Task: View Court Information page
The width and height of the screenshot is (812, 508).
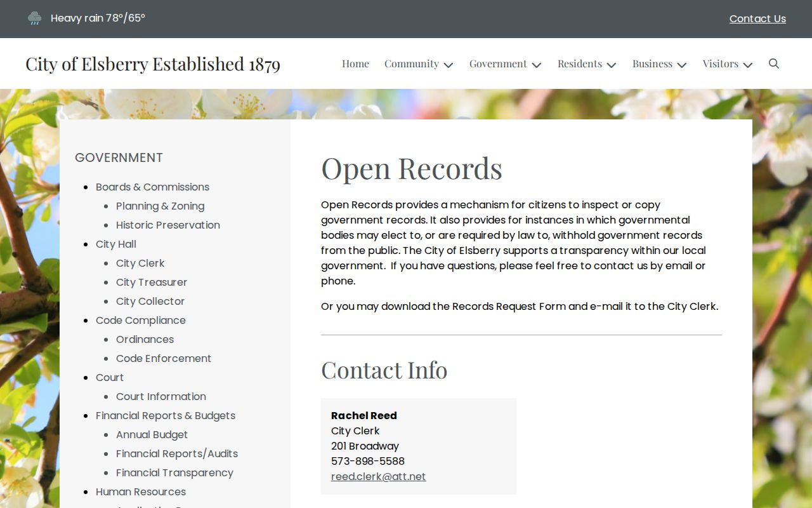Action: point(161,396)
